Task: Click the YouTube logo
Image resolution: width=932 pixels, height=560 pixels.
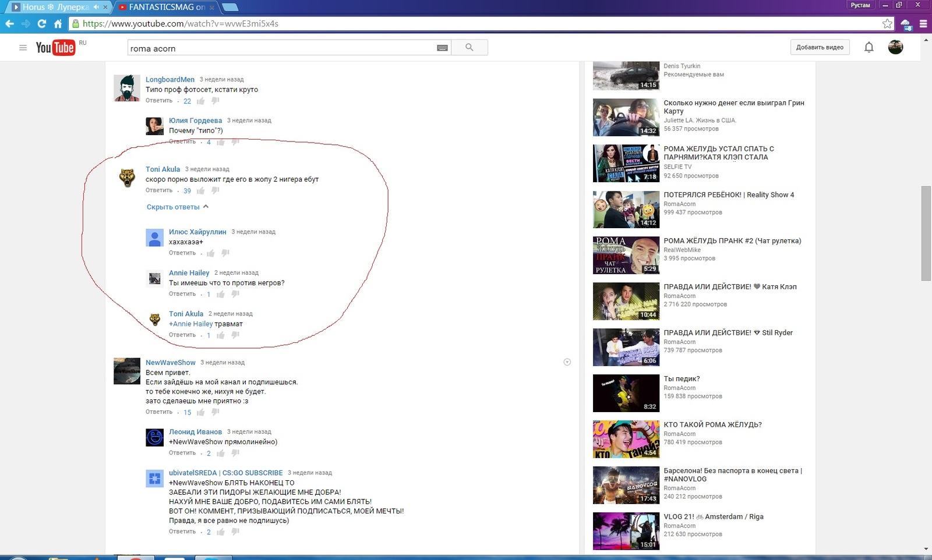Action: point(55,48)
